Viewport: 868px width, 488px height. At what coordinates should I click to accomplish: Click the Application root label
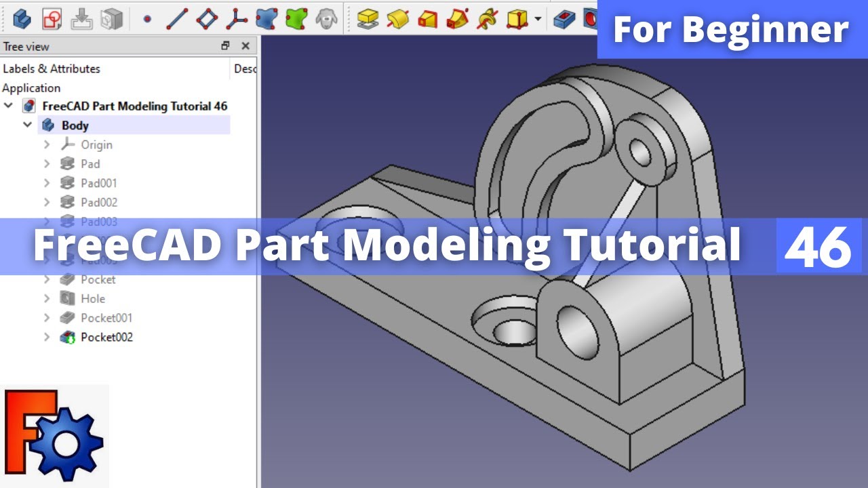coord(31,88)
